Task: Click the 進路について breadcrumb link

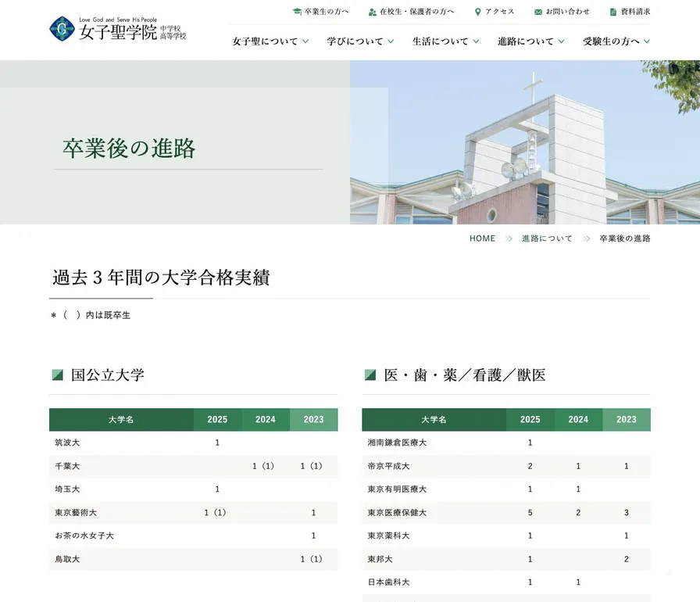Action: (x=547, y=238)
